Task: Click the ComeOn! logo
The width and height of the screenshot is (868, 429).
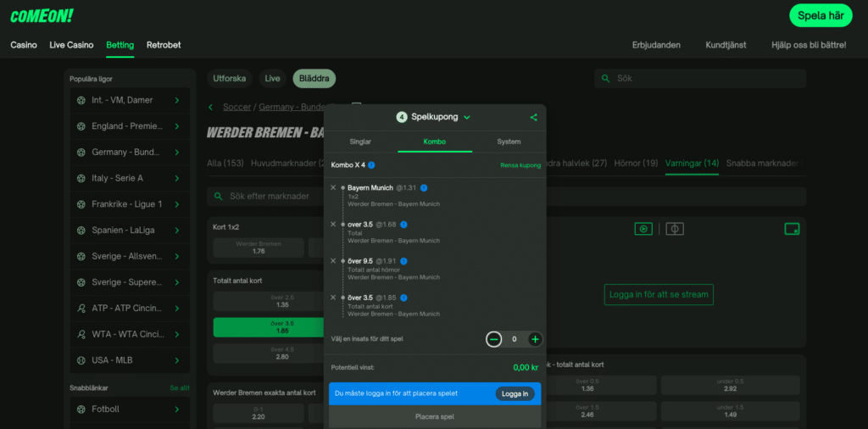Action: [42, 16]
